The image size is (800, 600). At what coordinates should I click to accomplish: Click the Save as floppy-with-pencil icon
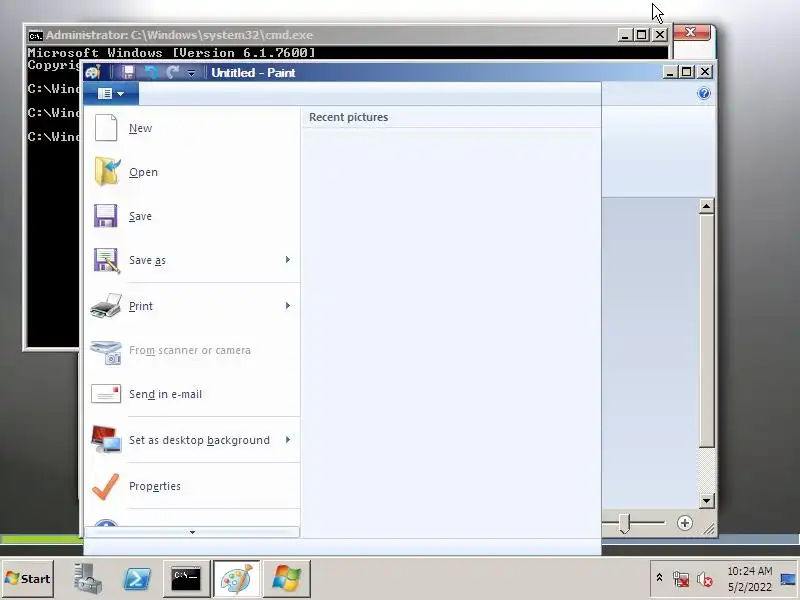106,260
